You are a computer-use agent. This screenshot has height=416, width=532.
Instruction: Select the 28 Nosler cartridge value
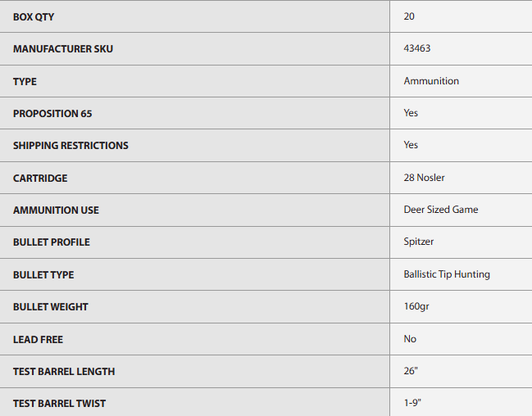(x=425, y=178)
